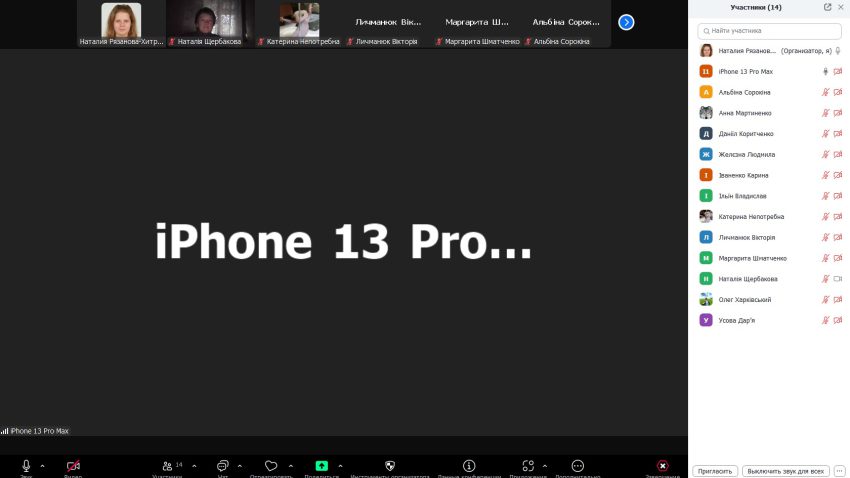Open audio options arrow next to Звук

click(42, 466)
